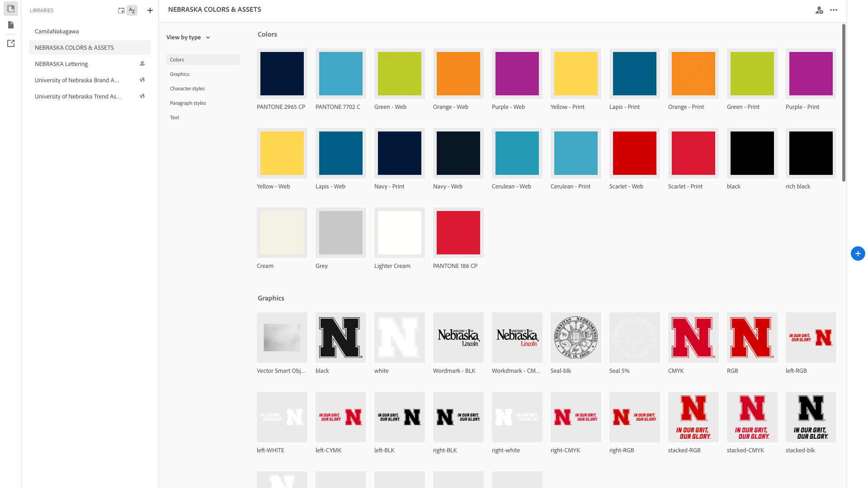This screenshot has width=868, height=488.
Task: Expand the View by type dropdown
Action: [x=188, y=38]
